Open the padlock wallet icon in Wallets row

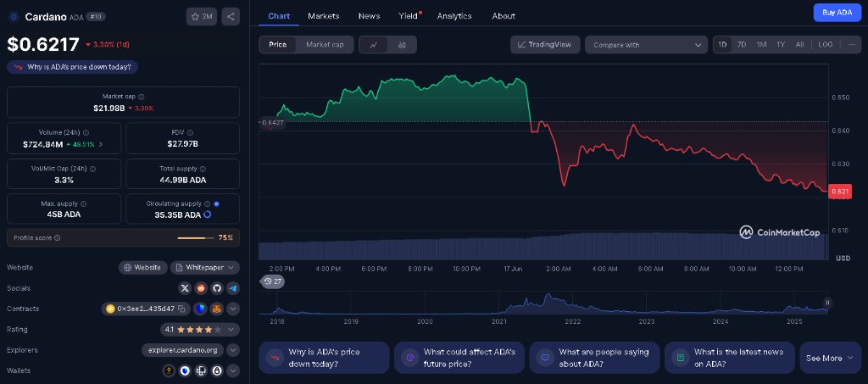[x=217, y=370]
